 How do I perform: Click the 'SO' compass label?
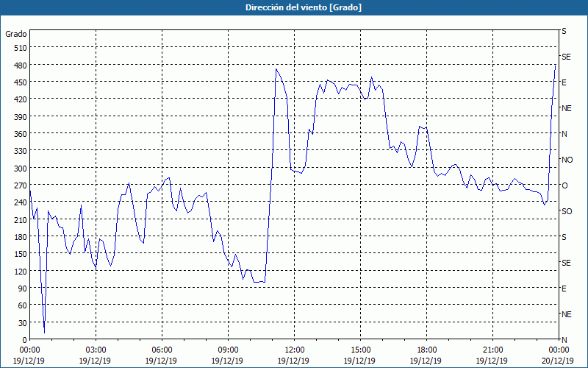click(567, 211)
